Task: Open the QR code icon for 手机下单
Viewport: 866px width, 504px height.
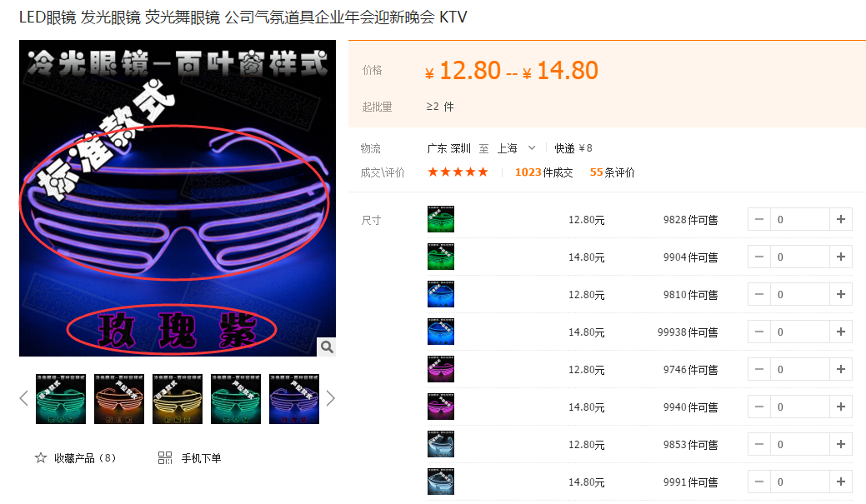Action: tap(164, 457)
